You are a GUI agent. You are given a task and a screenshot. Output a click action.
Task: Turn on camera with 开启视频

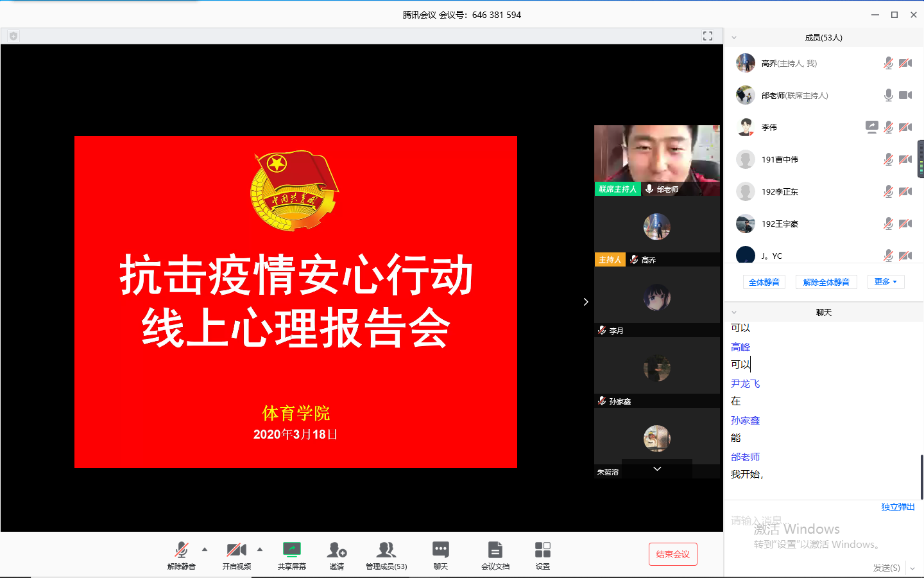[x=237, y=556]
